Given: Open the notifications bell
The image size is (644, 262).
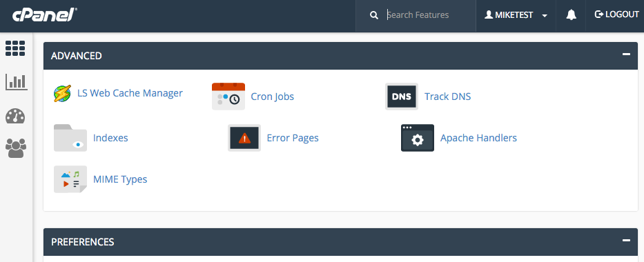Looking at the screenshot, I should (x=571, y=15).
